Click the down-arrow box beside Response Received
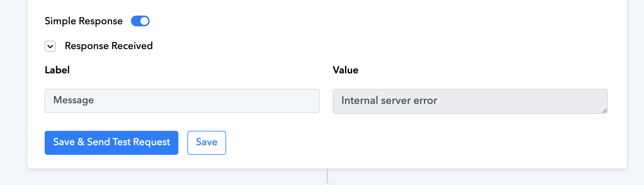 50,46
